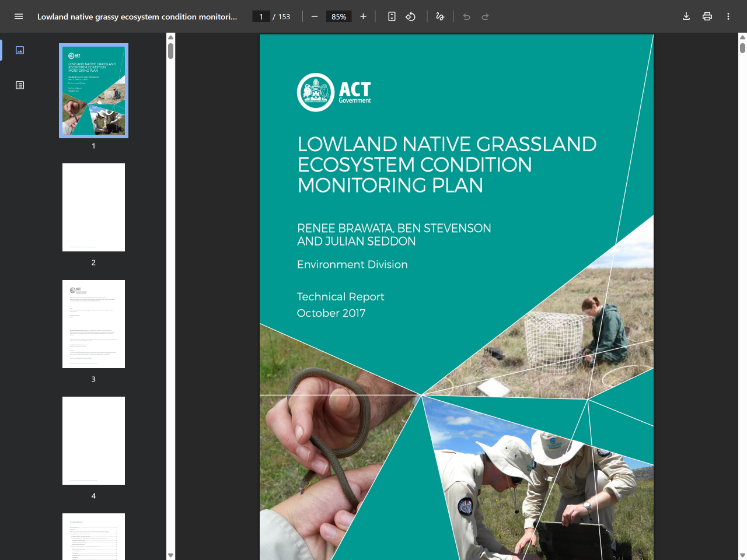Toggle fit-to-page display mode
The width and height of the screenshot is (747, 560).
coord(392,16)
